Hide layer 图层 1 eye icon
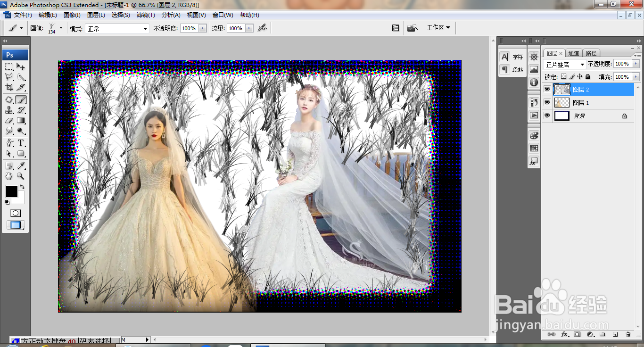The image size is (644, 347). (547, 102)
